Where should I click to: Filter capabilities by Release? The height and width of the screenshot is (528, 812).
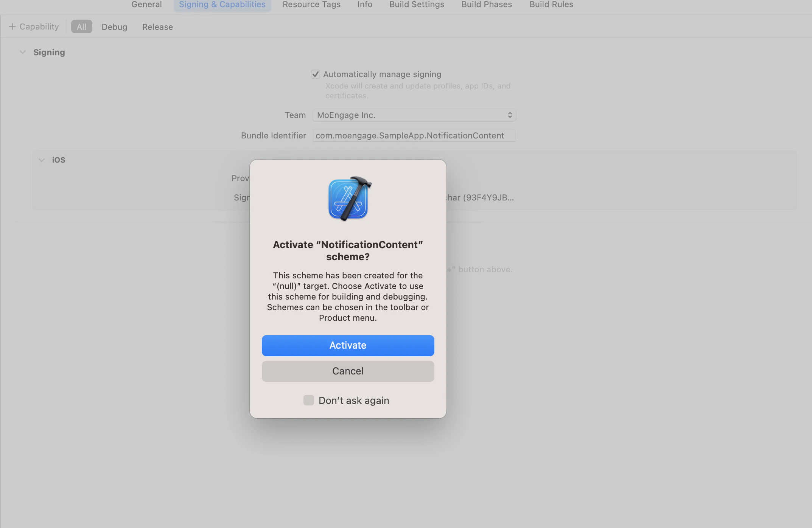(157, 27)
